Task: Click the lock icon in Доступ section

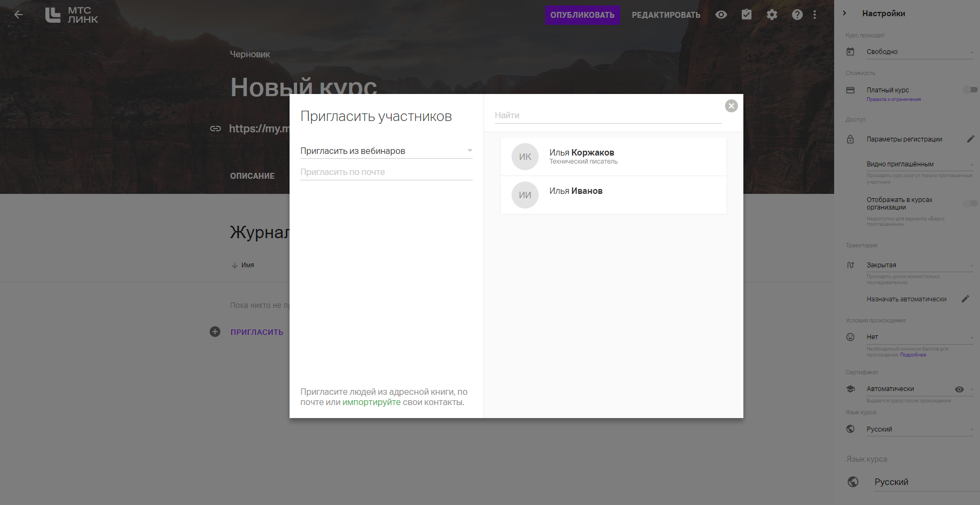Action: (x=850, y=139)
